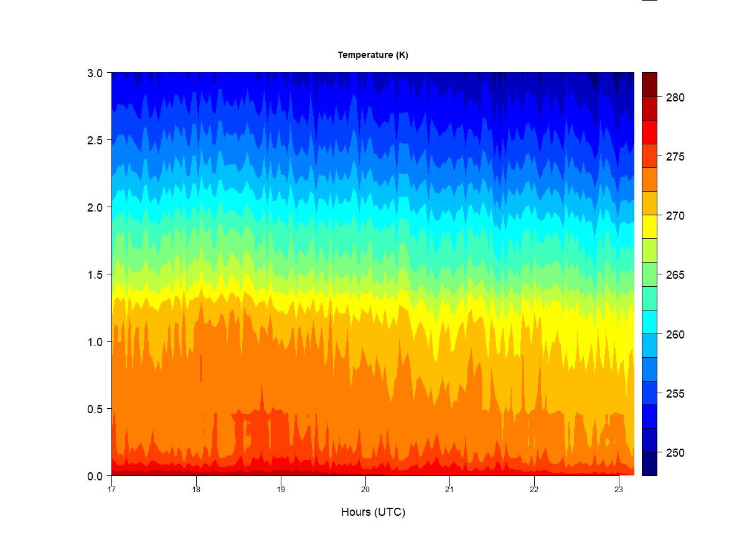The width and height of the screenshot is (747, 560).
Task: Select the y-axis tick label 0.5
Action: point(95,409)
